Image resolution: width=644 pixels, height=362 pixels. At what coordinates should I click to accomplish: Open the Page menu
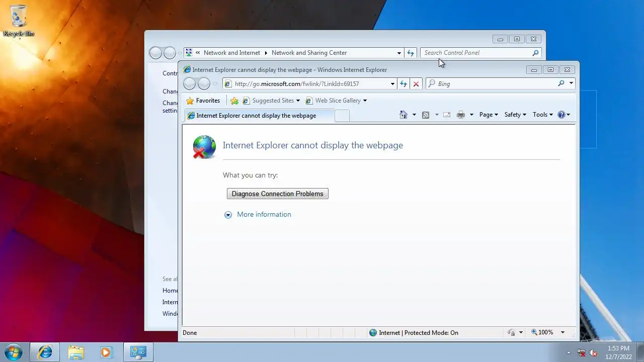click(x=489, y=115)
